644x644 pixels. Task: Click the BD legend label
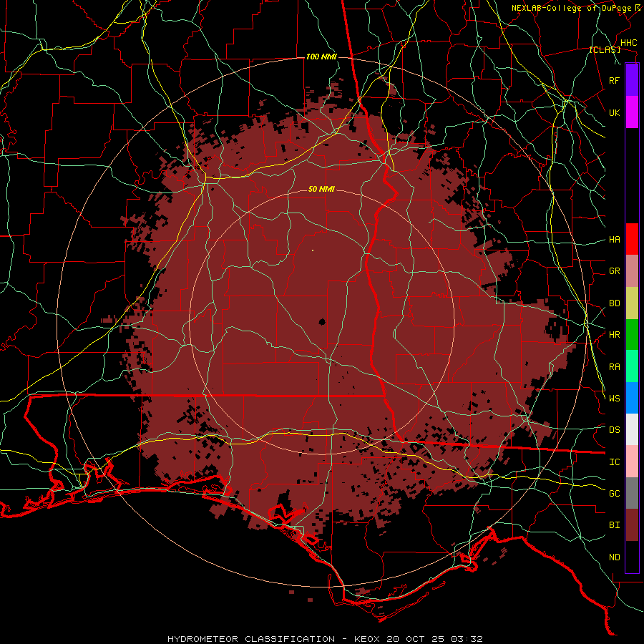(x=614, y=303)
